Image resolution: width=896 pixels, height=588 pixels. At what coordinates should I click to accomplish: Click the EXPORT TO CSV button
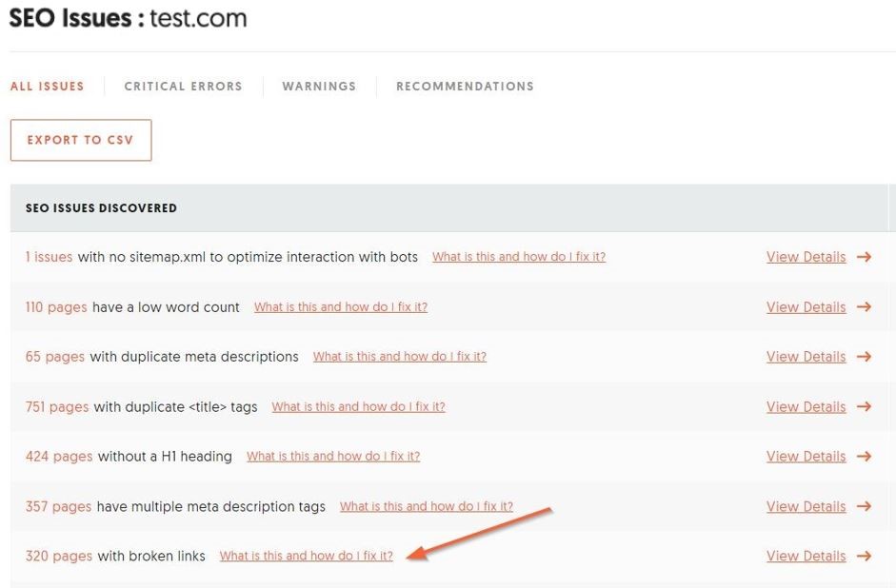(x=80, y=139)
